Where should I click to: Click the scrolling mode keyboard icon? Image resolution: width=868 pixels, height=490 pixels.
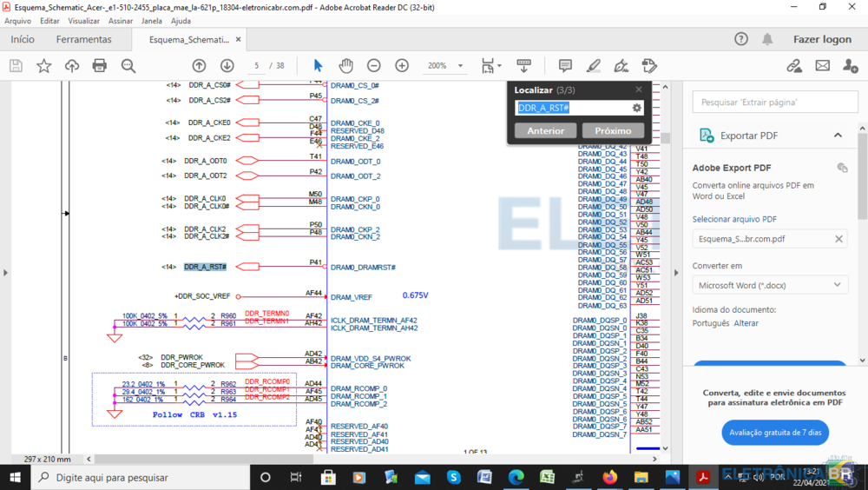[523, 65]
